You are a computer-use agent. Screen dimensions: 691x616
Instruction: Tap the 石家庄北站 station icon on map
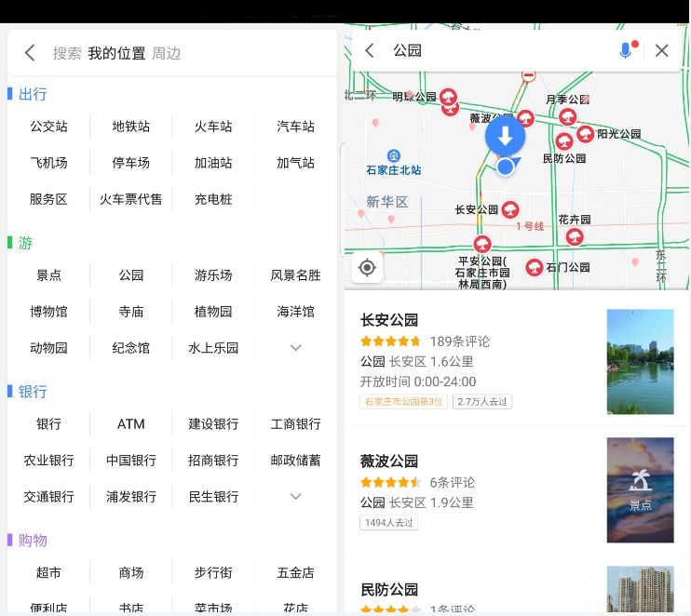(394, 155)
